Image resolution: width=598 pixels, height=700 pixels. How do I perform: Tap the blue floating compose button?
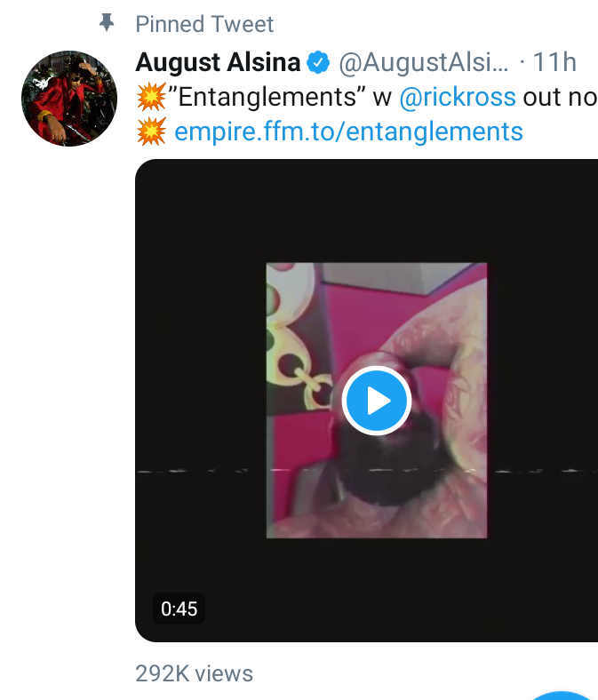562,695
